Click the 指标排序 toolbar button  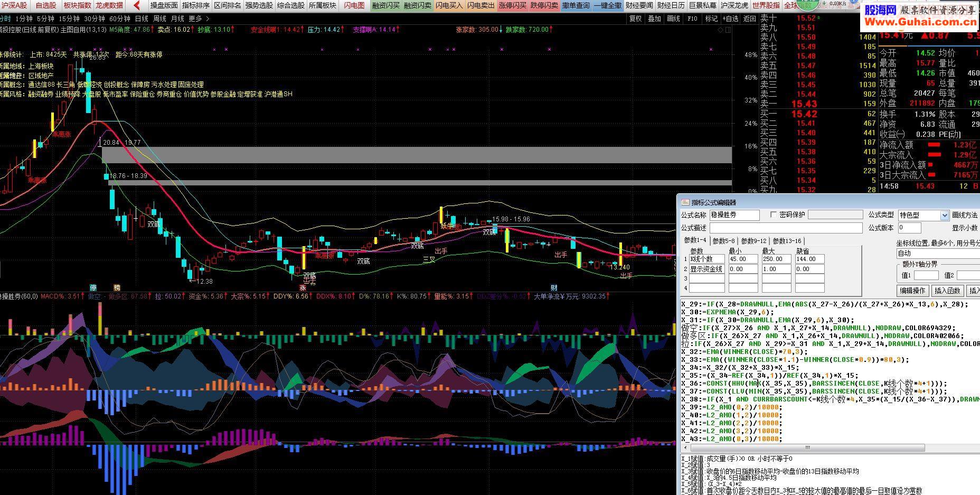(x=196, y=5)
